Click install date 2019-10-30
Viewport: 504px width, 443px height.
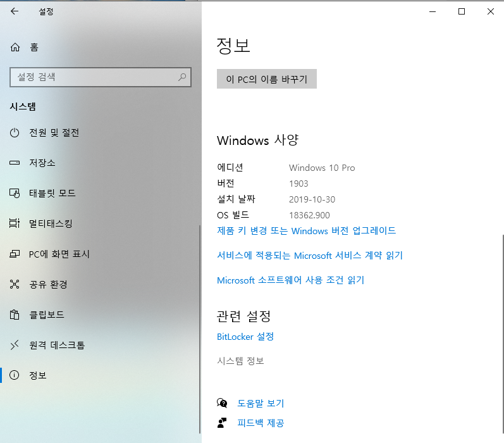tap(312, 199)
